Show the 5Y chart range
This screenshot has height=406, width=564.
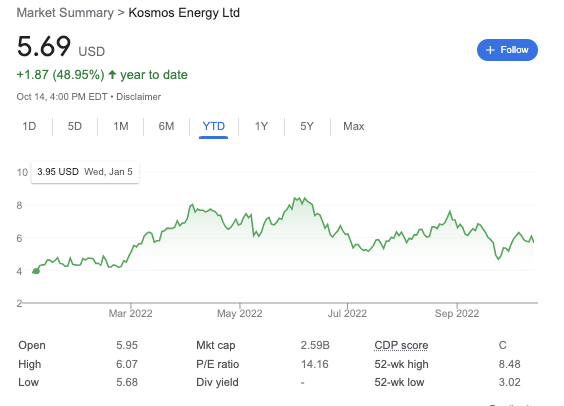[307, 126]
